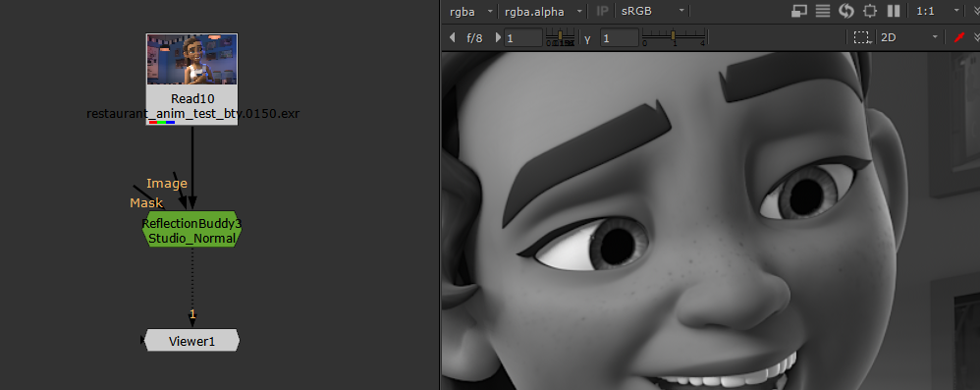Image resolution: width=980 pixels, height=390 pixels.
Task: Click the gamma γ toggle symbol
Action: pyautogui.click(x=587, y=38)
